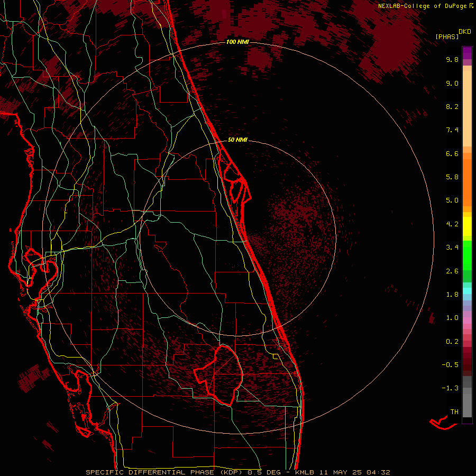The image size is (476, 476).
Task: Click the TH threshold label on scale
Action: [454, 412]
